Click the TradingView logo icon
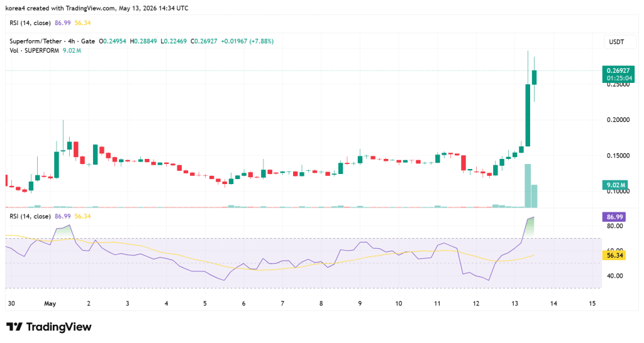This screenshot has width=644, height=343. pos(14,327)
